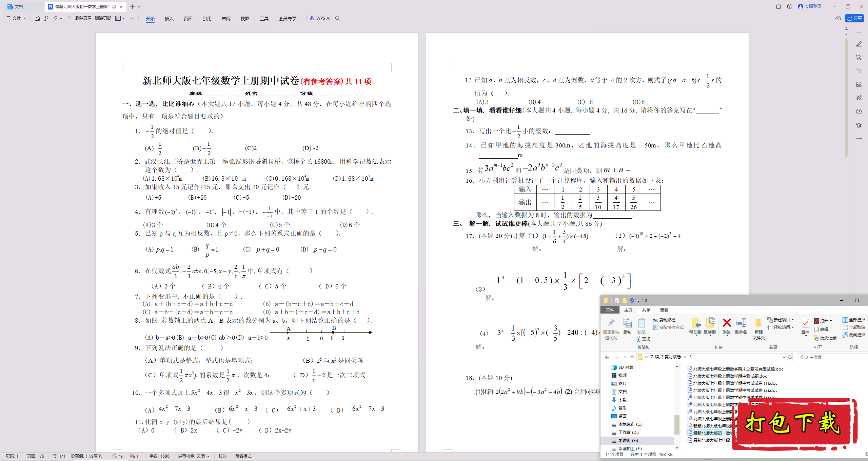Click Explorer navigation pane scrollbar thumb

pos(677,424)
